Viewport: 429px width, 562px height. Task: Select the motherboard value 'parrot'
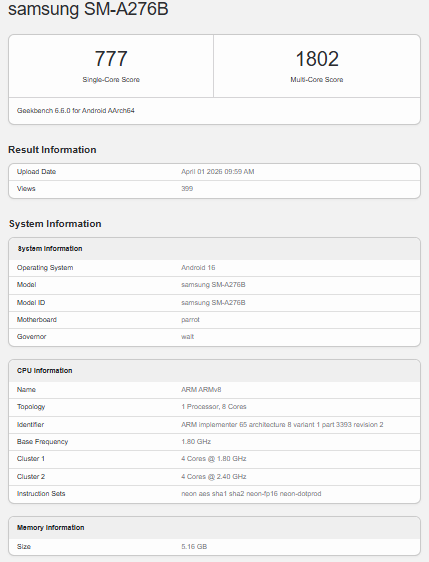click(x=190, y=320)
